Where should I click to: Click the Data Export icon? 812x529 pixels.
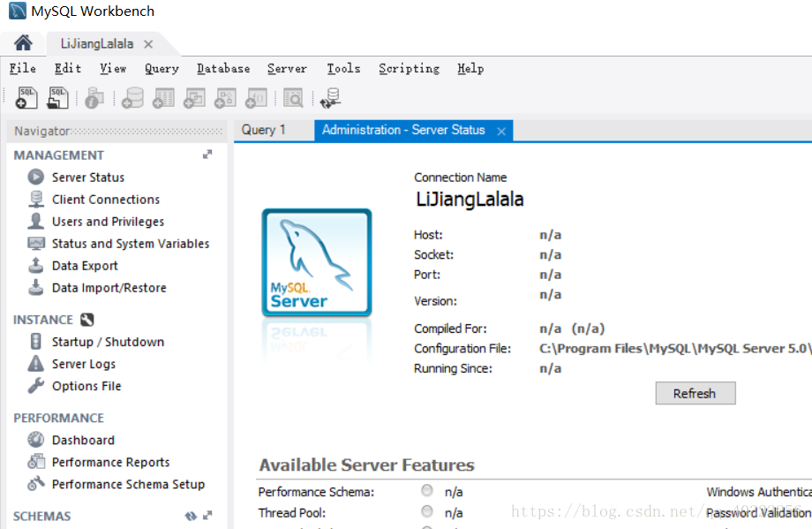click(35, 265)
